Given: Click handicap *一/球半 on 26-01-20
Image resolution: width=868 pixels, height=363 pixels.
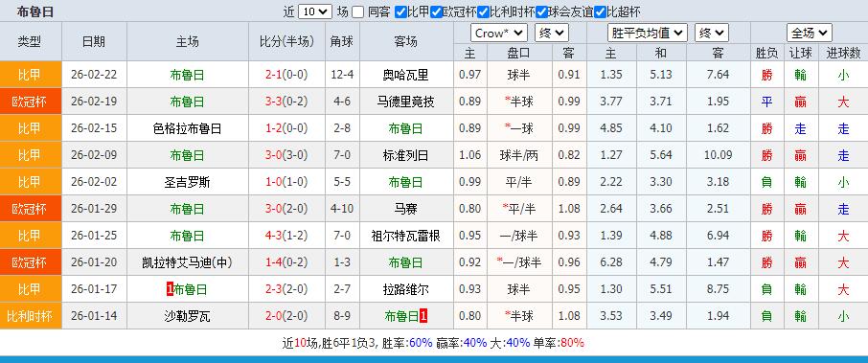Looking at the screenshot, I should (518, 262).
